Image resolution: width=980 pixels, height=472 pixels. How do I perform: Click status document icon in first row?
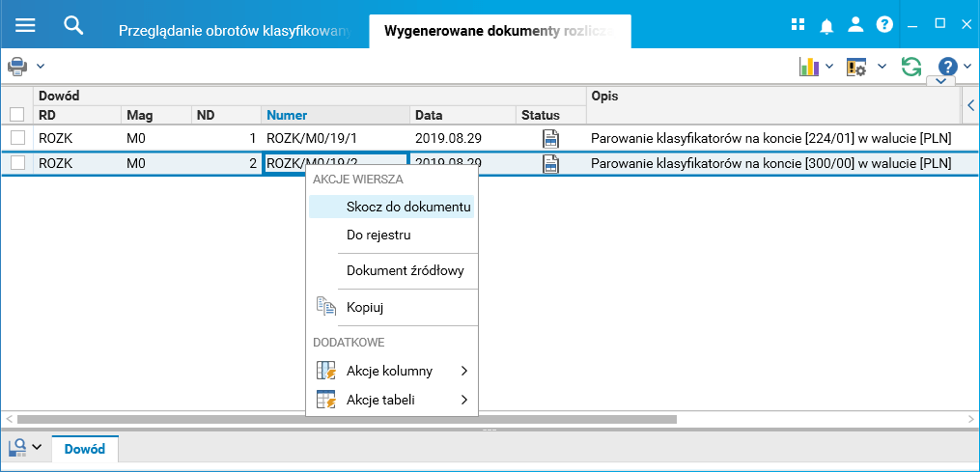[551, 138]
